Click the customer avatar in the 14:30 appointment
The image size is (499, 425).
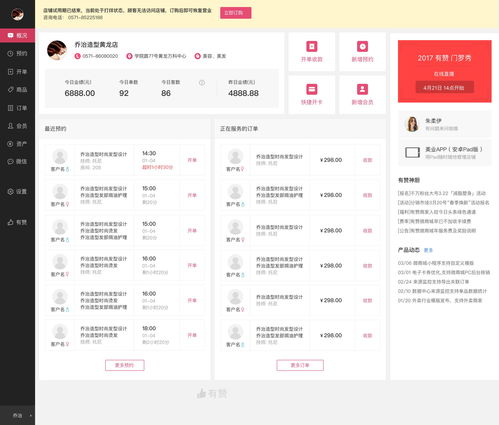[x=60, y=157]
